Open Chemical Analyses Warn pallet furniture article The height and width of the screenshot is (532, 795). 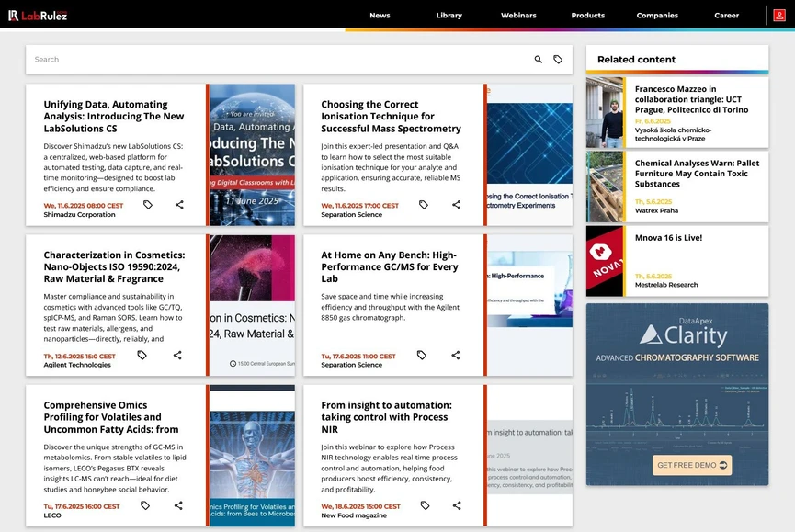(698, 174)
